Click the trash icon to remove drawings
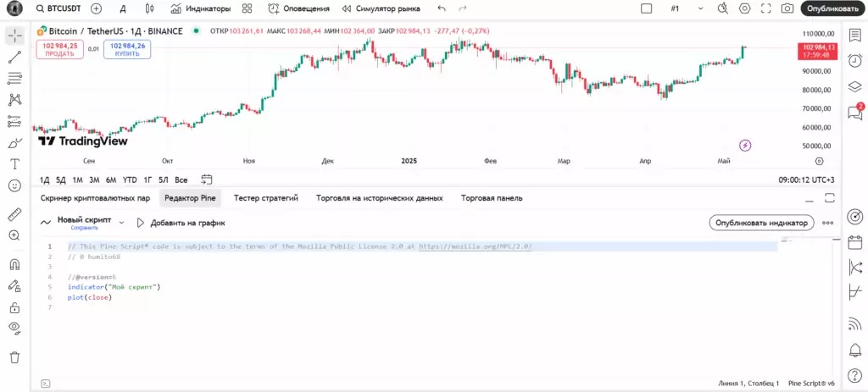The width and height of the screenshot is (868, 392). 15,357
